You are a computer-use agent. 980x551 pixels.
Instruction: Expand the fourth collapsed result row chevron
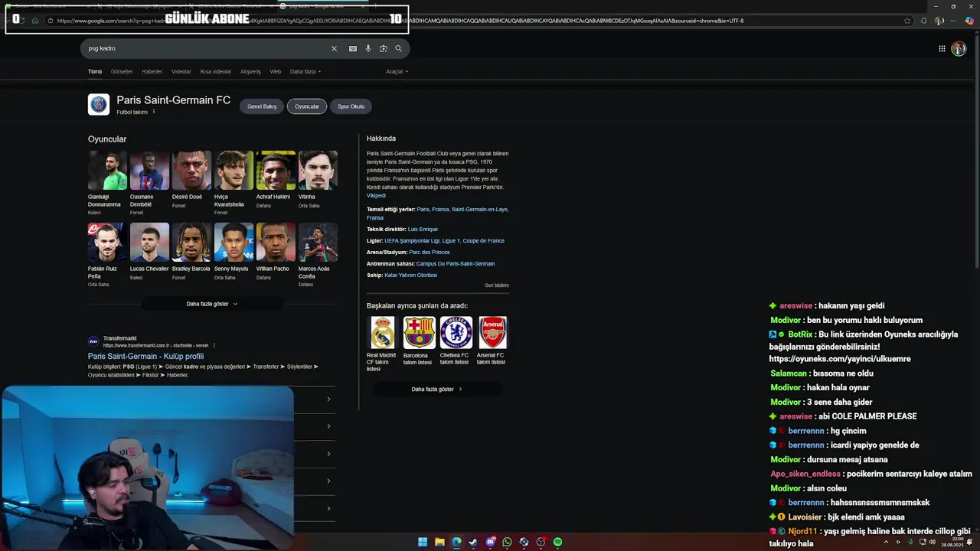pos(328,481)
